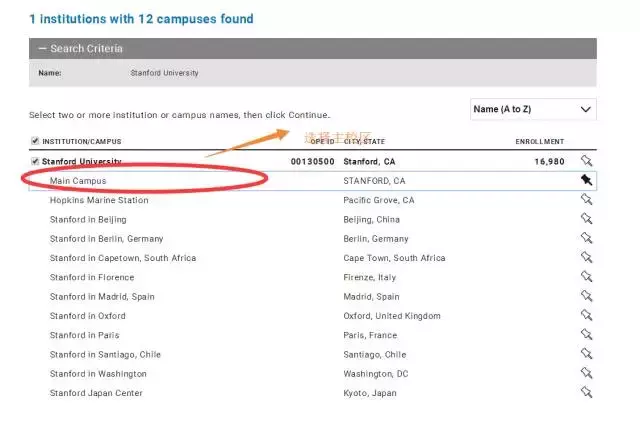Pin Stanford in Santiago, Chile campus
The image size is (640, 421).
click(x=587, y=354)
